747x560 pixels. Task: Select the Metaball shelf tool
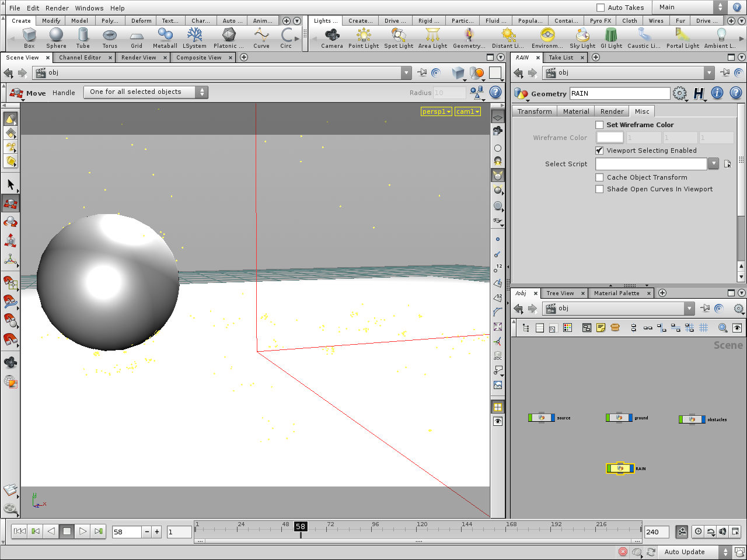pos(165,37)
